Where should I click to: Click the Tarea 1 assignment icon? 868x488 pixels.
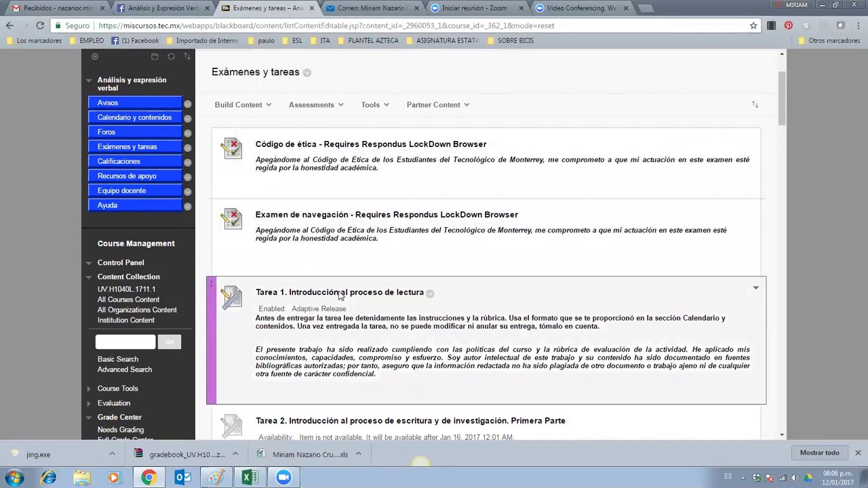coord(231,297)
